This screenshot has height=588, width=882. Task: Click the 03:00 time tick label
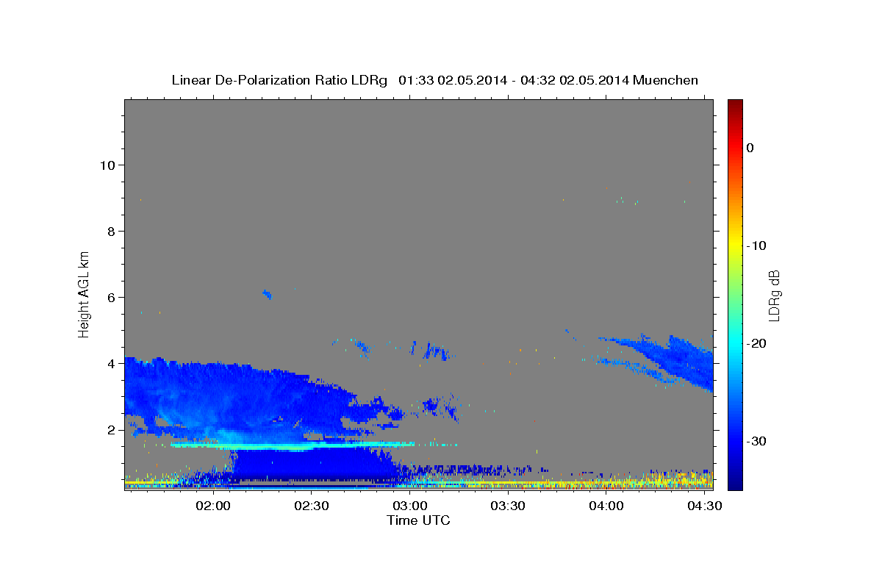tap(409, 506)
